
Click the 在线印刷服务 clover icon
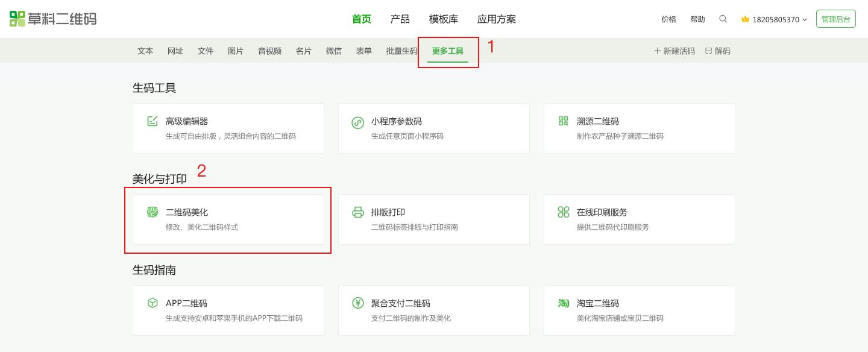pyautogui.click(x=564, y=212)
